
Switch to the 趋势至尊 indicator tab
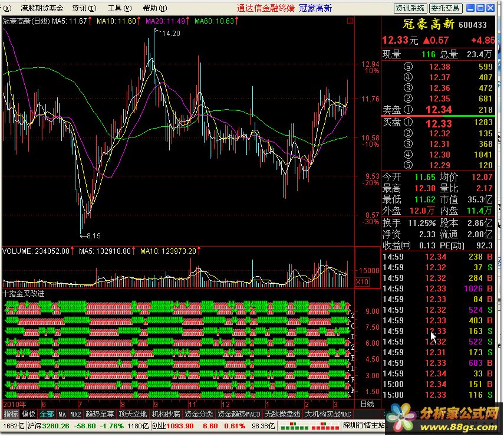pos(100,414)
